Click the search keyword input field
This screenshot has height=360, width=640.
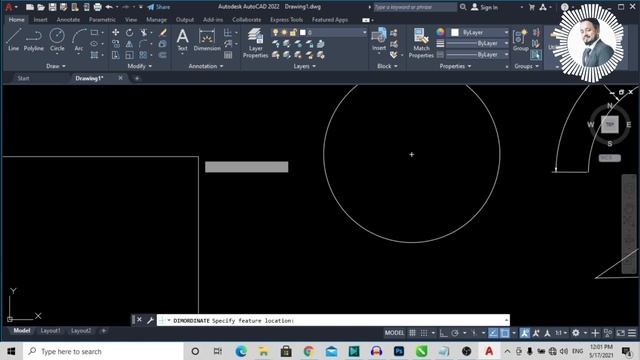coord(415,7)
